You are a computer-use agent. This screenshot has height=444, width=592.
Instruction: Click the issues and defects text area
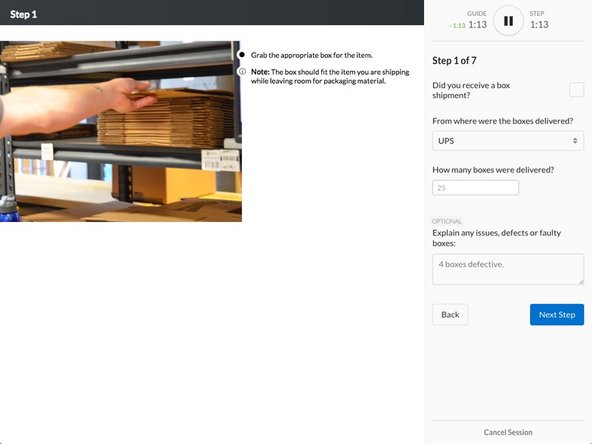point(508,269)
